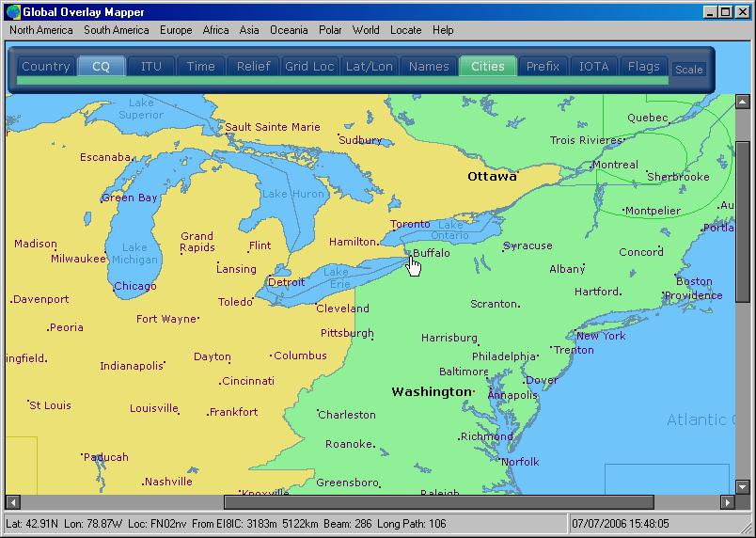Open the Asia menu
756x538 pixels.
(249, 30)
